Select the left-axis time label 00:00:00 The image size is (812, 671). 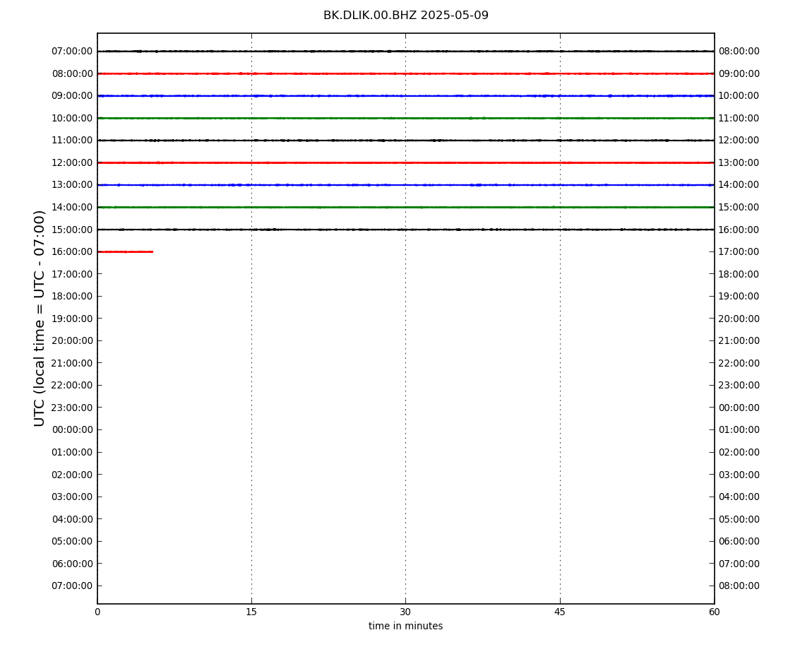(x=72, y=429)
